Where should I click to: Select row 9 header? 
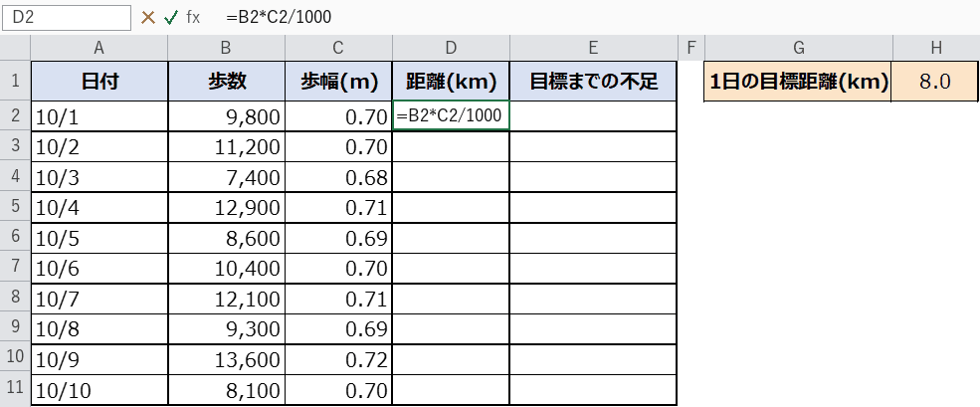(x=15, y=328)
